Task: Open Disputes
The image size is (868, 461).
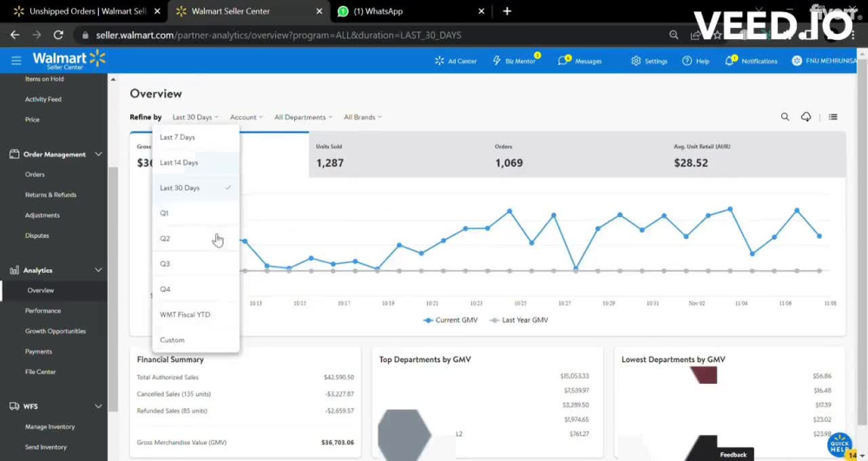Action: (37, 236)
